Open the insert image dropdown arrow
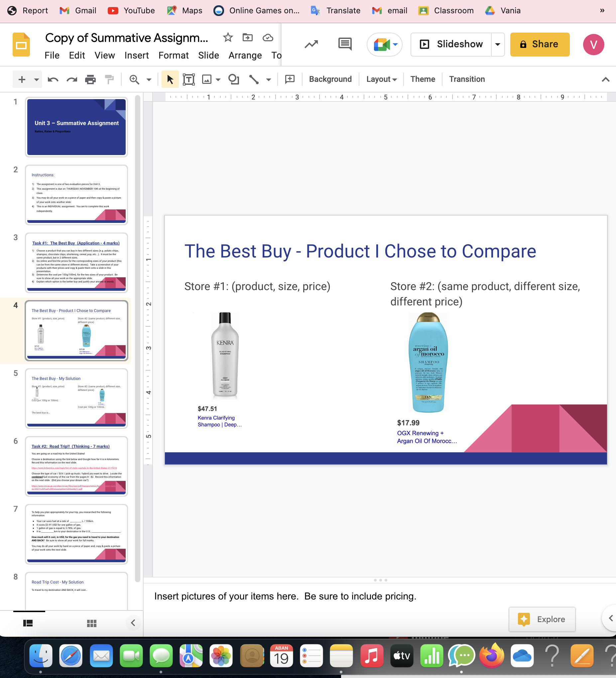Image resolution: width=616 pixels, height=678 pixels. coord(218,80)
